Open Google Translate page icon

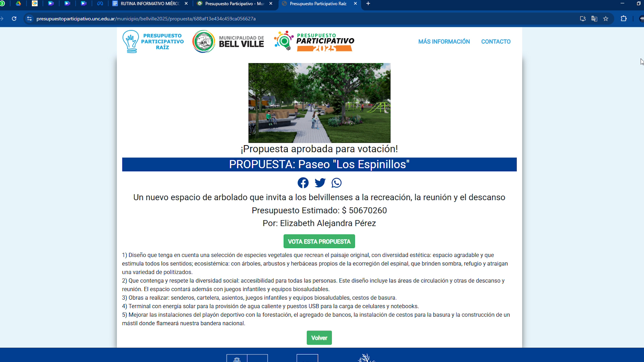[x=594, y=19]
